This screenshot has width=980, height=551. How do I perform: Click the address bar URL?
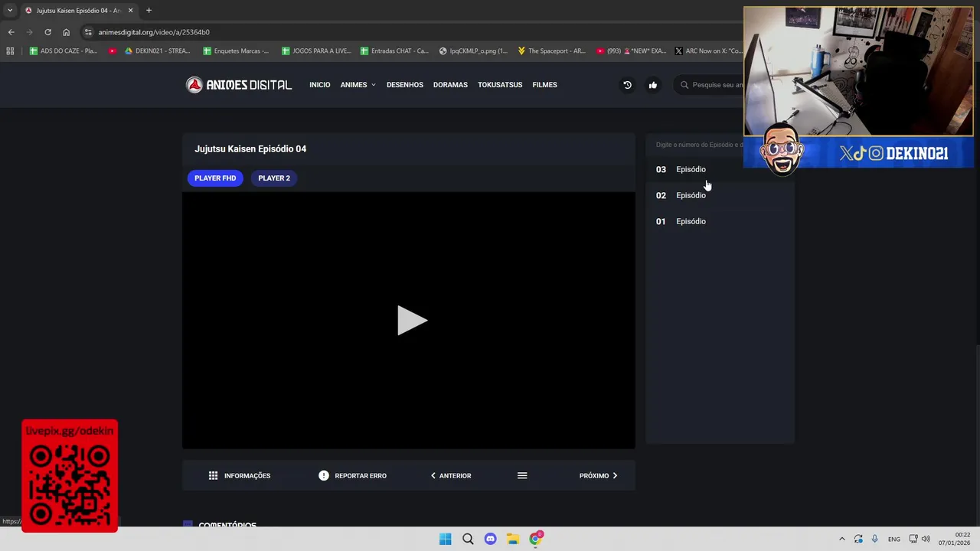pyautogui.click(x=154, y=32)
